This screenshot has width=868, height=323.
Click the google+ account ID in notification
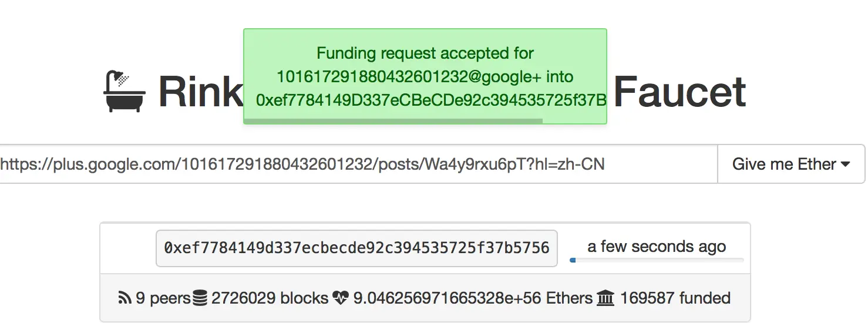(x=379, y=77)
